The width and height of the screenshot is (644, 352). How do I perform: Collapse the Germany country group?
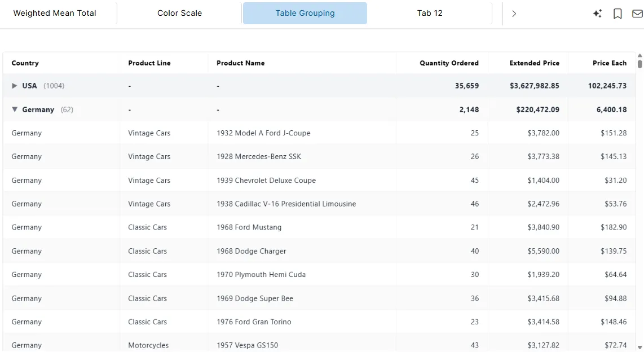pyautogui.click(x=15, y=109)
